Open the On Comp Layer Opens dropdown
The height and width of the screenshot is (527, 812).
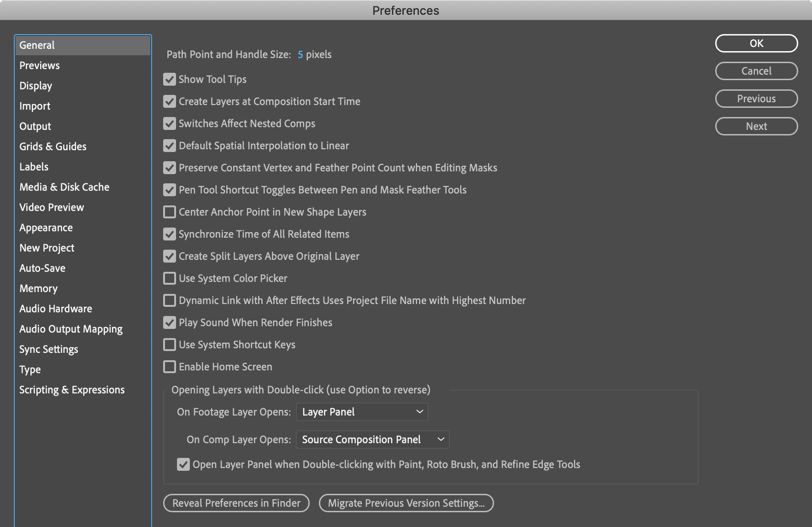(372, 439)
